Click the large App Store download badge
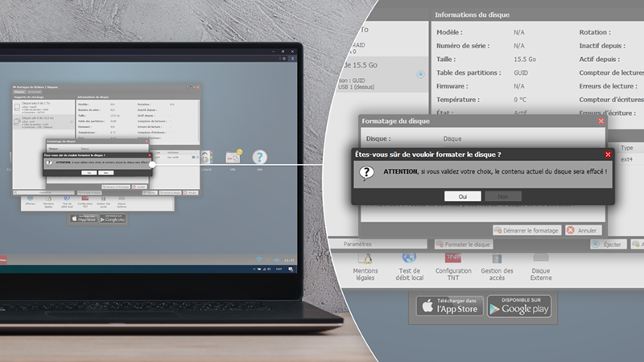Screen dimensions: 644x362 (449, 306)
